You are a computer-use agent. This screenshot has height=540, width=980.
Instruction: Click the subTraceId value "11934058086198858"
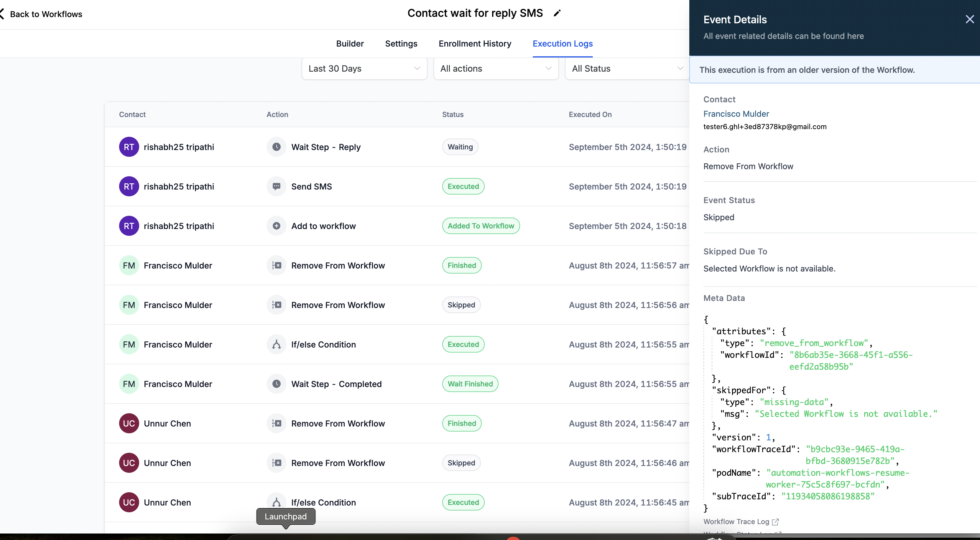tap(828, 496)
